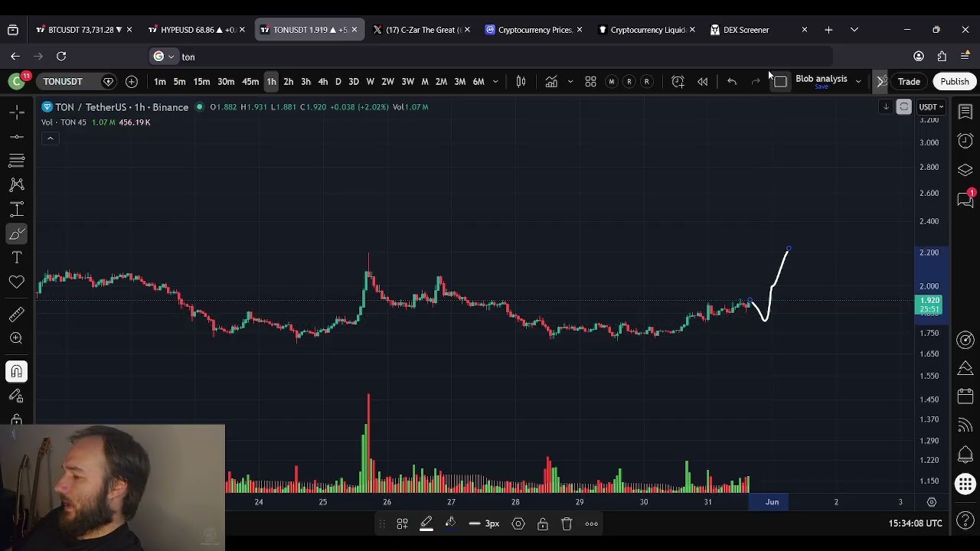Switch to the Cryptocurrency Liquidation tab
Viewport: 980px width, 551px height.
point(647,30)
